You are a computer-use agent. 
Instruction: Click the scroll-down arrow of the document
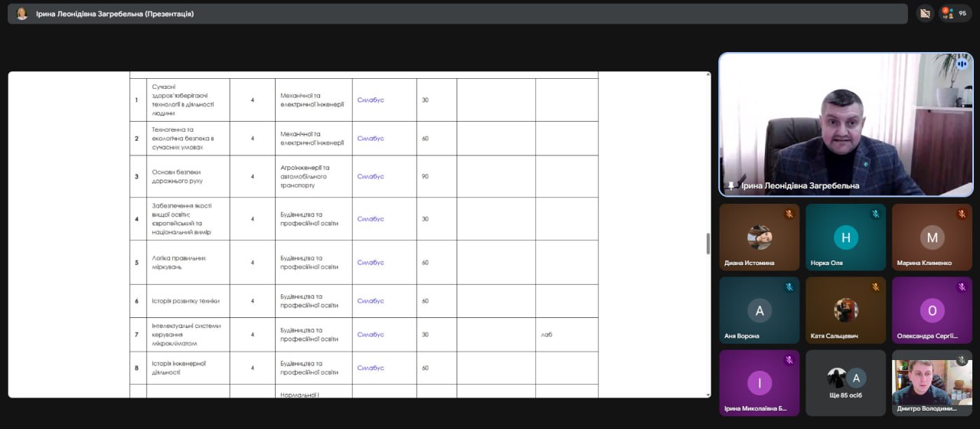click(x=707, y=394)
